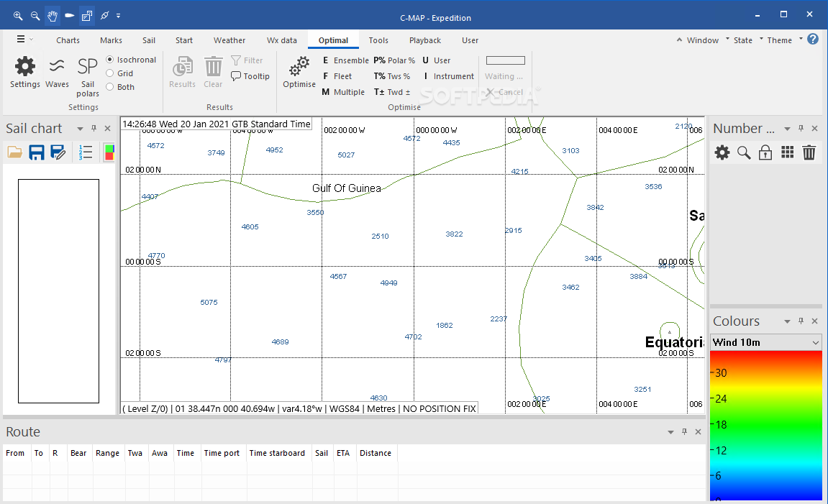
Task: Open Route panel dropdown arrow
Action: (670, 432)
